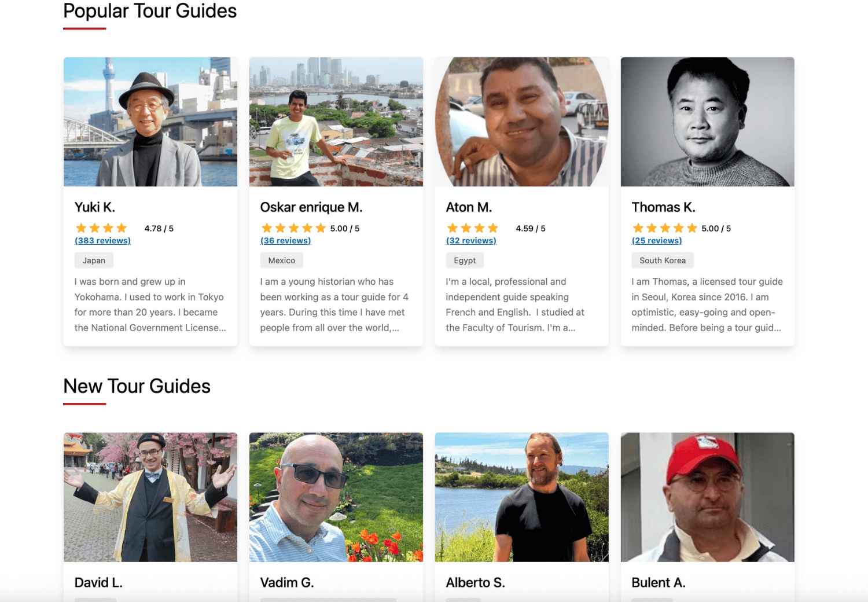View Alberto S.'s photo
This screenshot has width=868, height=602.
point(521,497)
